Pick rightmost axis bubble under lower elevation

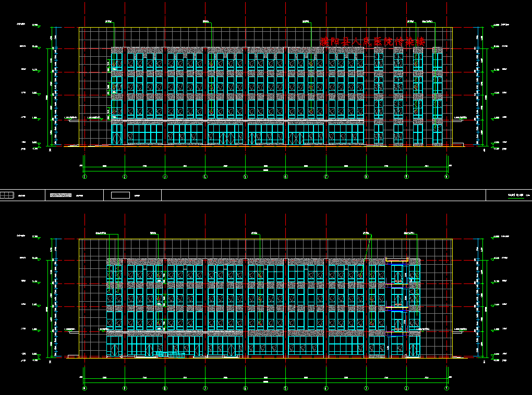tap(446, 388)
